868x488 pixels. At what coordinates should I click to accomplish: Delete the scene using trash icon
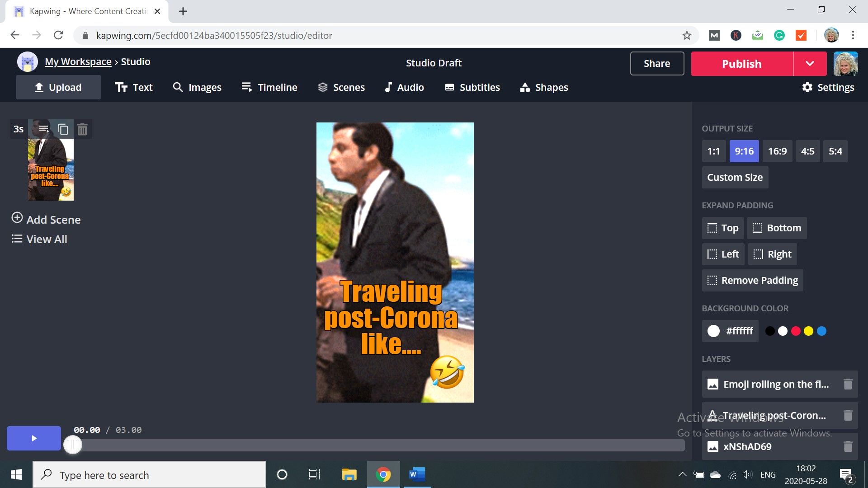coord(82,130)
